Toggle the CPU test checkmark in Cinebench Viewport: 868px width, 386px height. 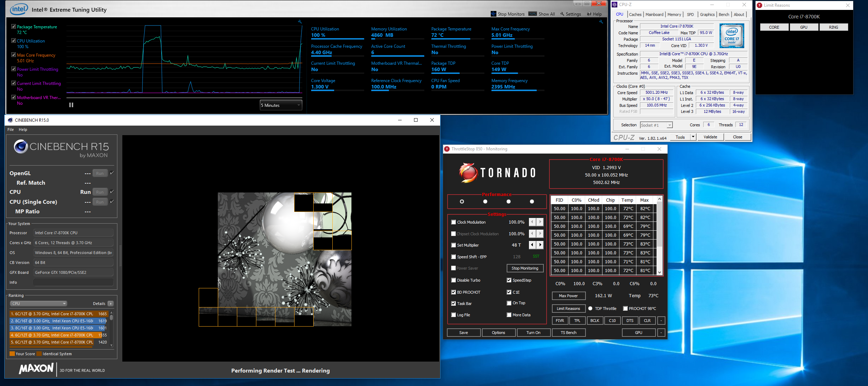pos(112,192)
